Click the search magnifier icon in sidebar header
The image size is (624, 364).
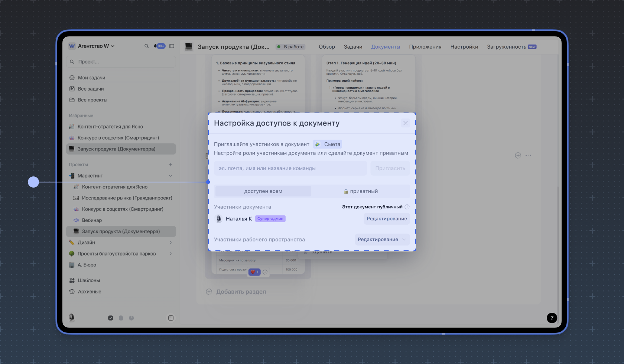tap(146, 46)
